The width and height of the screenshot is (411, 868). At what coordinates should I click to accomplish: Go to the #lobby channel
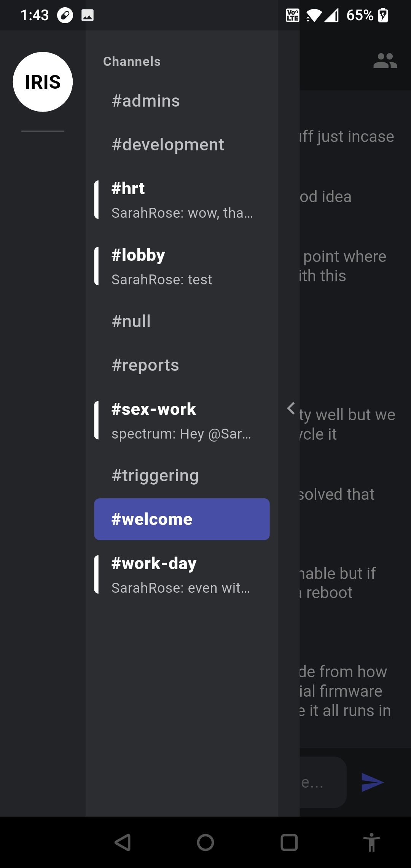point(182,266)
